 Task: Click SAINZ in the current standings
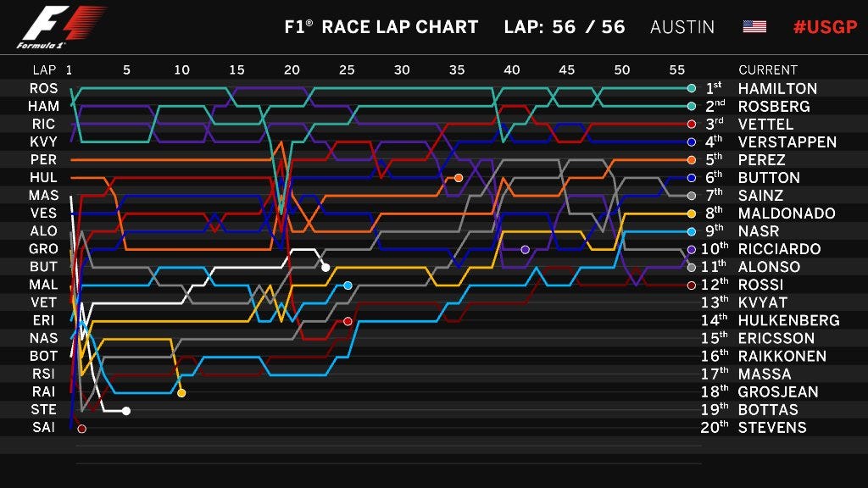[x=760, y=196]
